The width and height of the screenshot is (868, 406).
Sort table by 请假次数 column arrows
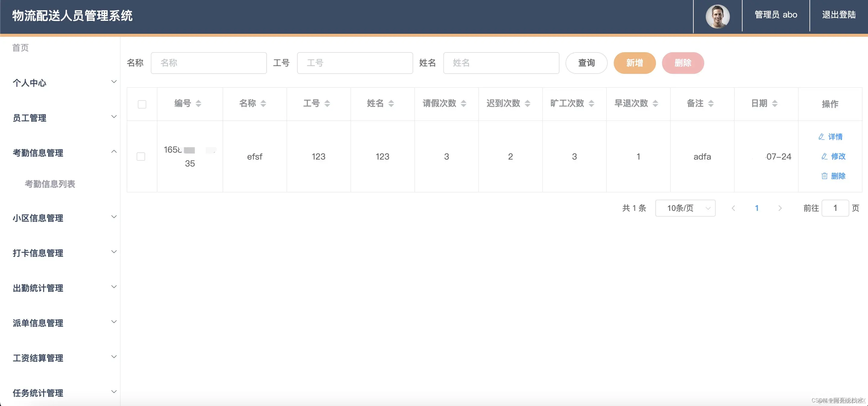pyautogui.click(x=463, y=103)
